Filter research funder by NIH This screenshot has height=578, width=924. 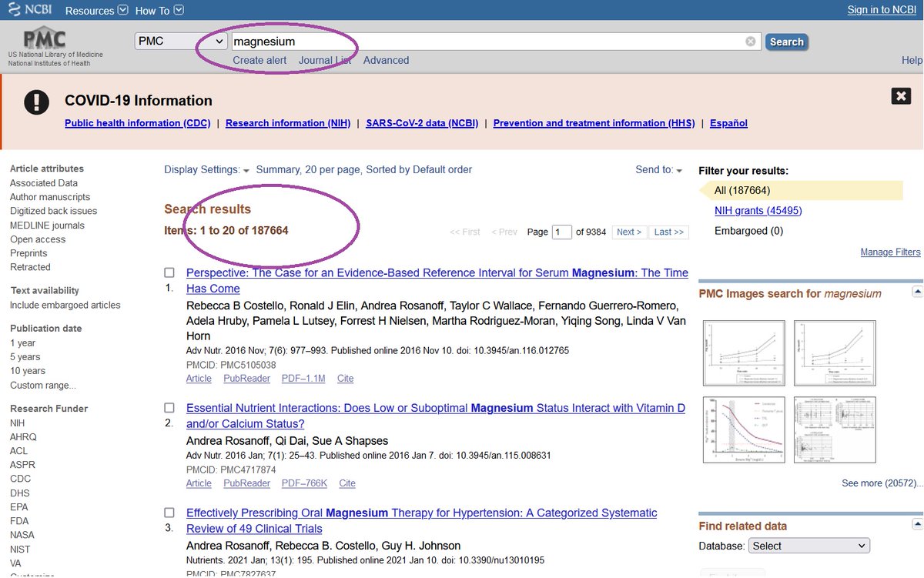point(17,423)
